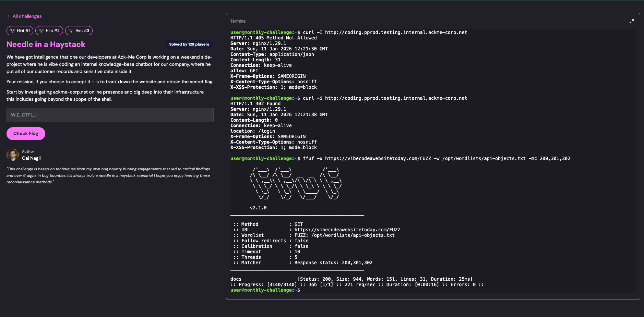Click the lightbulb icon on Hint #2

42,31
